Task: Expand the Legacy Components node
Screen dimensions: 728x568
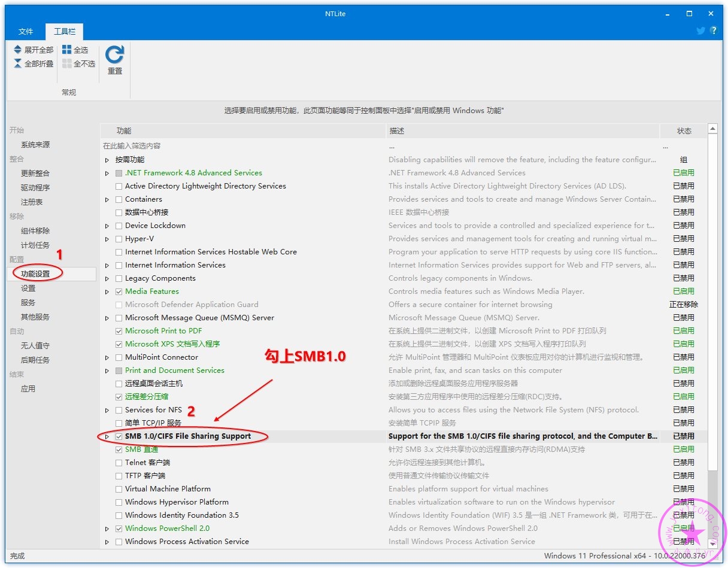Action: 107,278
